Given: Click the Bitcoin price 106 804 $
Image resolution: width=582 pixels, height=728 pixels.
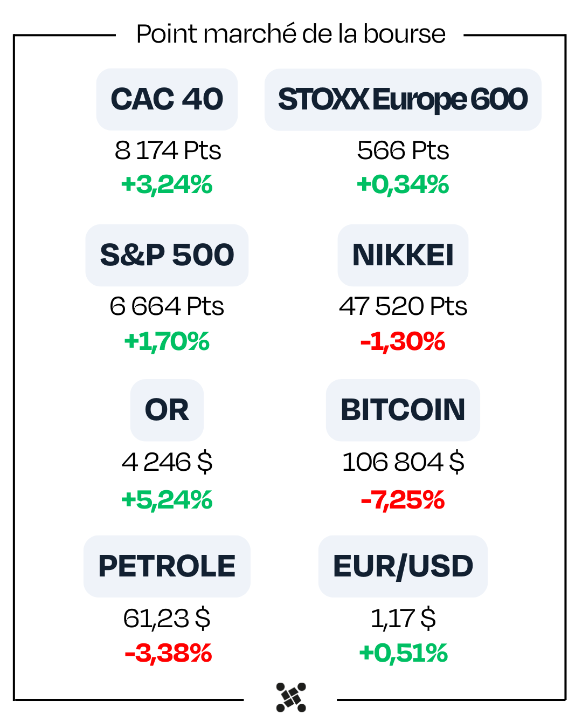Looking at the screenshot, I should (403, 462).
